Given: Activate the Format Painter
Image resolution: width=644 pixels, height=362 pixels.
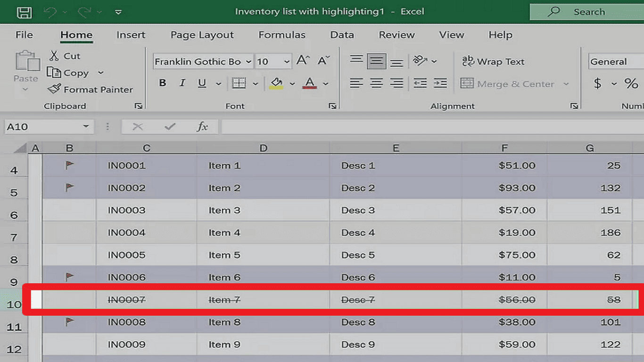Looking at the screenshot, I should coord(91,90).
